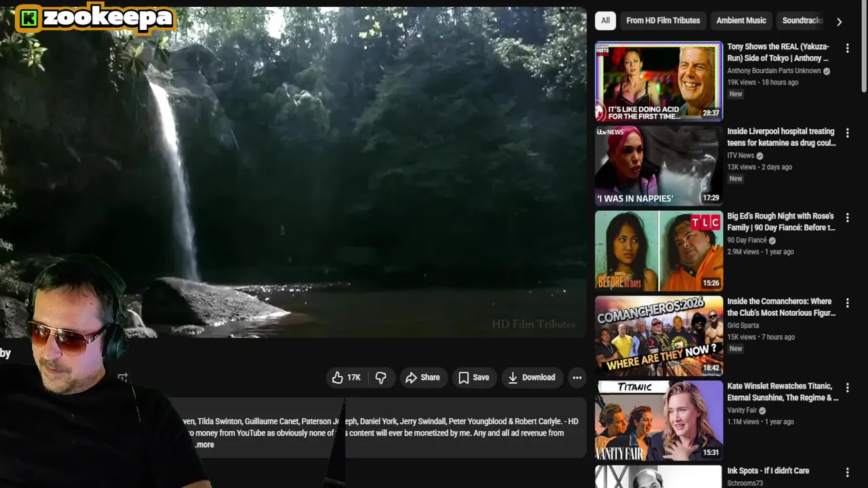Open options menu for Big Ed's Rough Night video

(847, 218)
